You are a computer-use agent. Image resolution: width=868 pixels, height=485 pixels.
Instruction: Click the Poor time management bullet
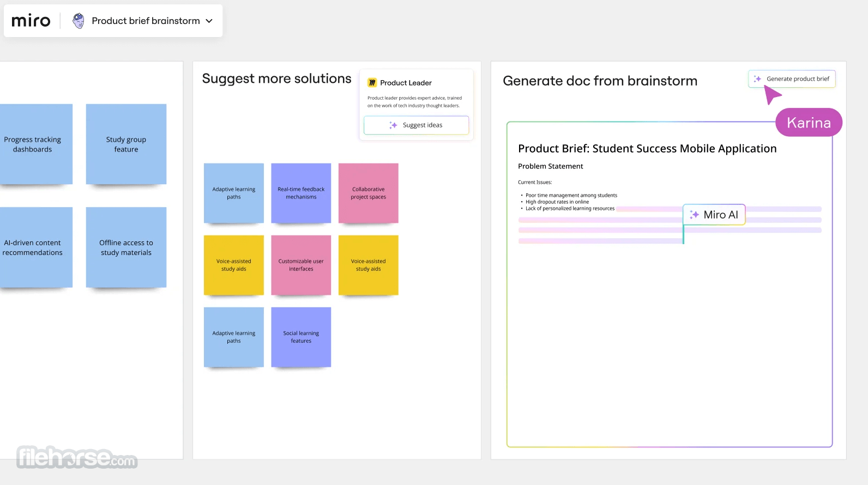click(571, 195)
